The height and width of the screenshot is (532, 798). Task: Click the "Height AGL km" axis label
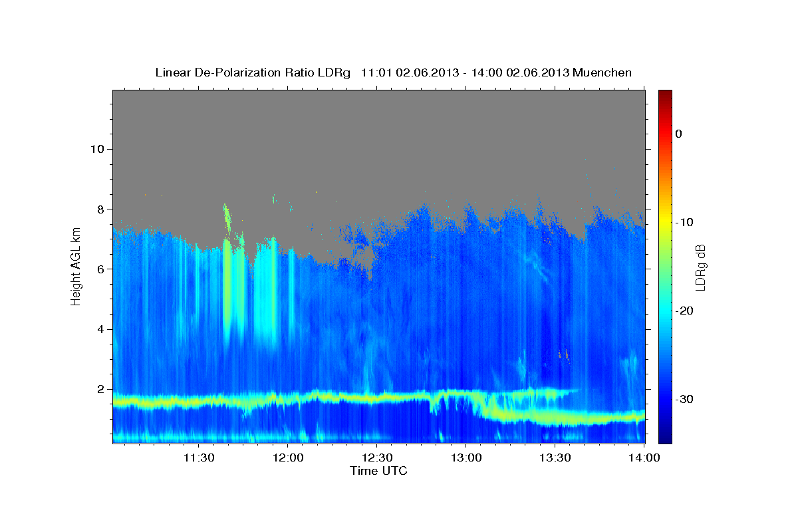click(x=76, y=266)
